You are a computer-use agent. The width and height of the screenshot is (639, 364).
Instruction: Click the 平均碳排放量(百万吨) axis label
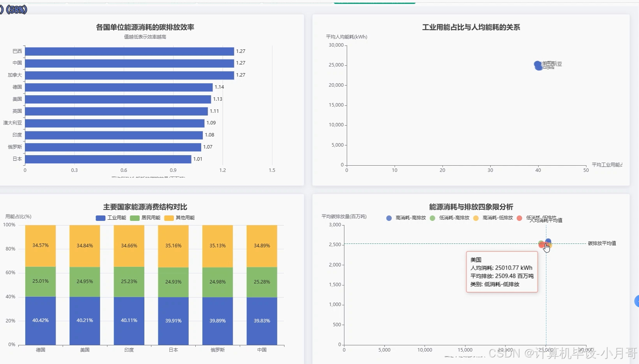click(344, 217)
